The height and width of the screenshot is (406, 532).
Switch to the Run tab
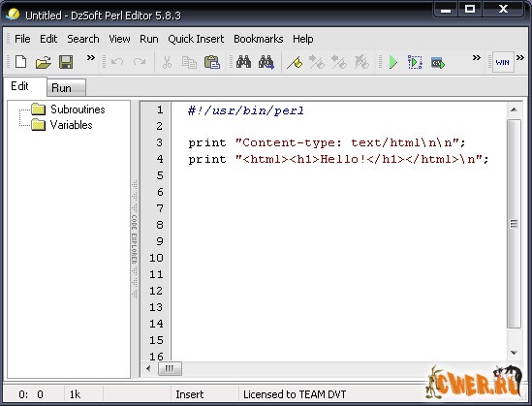(x=66, y=88)
